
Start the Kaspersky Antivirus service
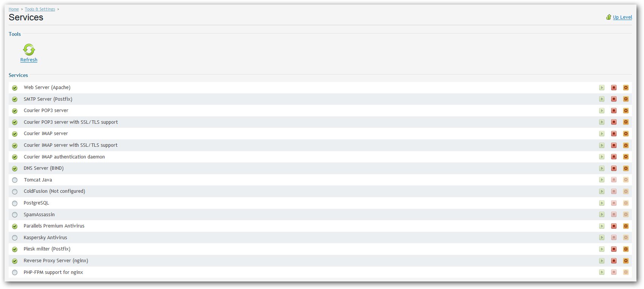[602, 238]
